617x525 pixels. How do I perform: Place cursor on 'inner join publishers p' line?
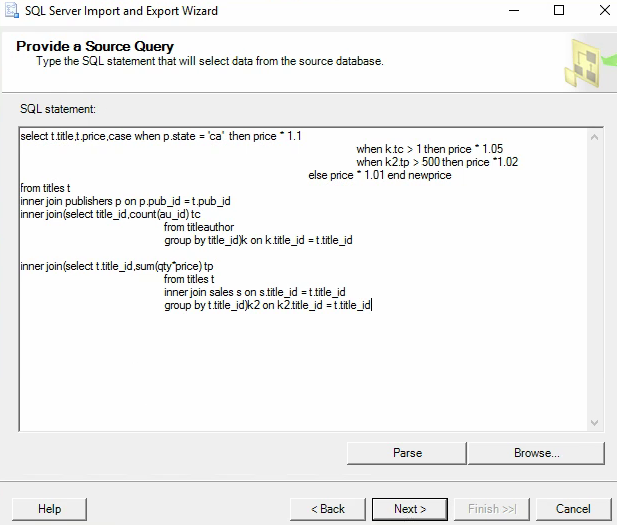(x=125, y=201)
